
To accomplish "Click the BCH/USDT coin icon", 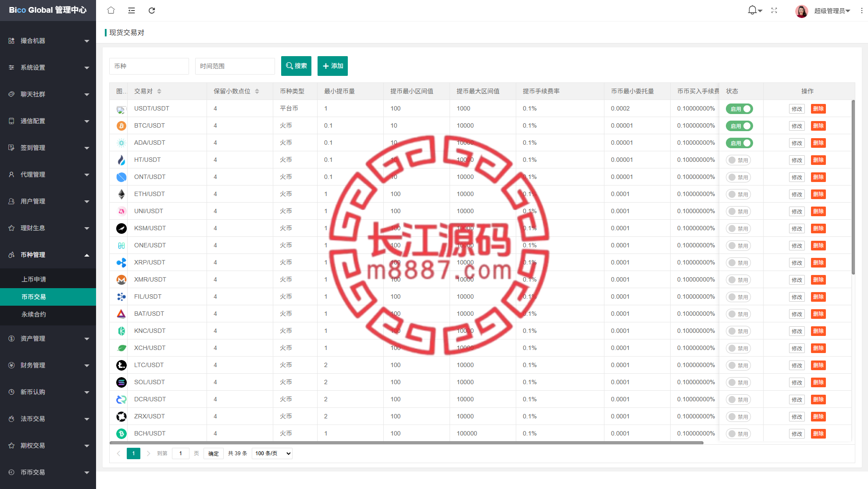I will (x=121, y=434).
